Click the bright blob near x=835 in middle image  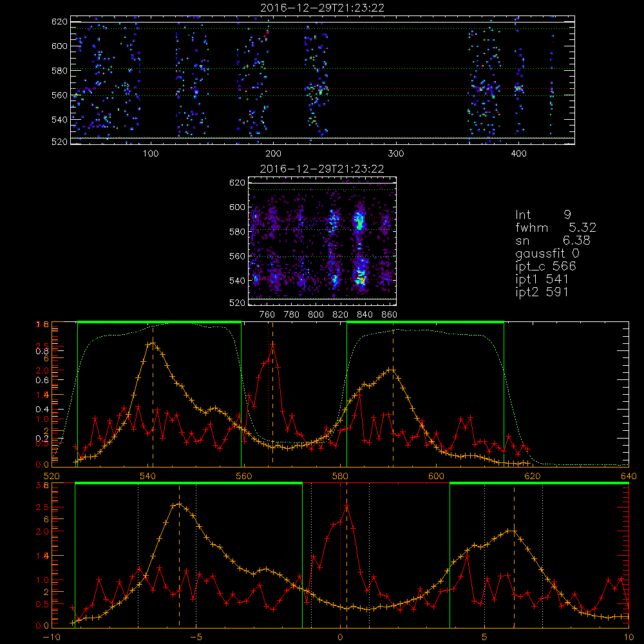[360, 221]
